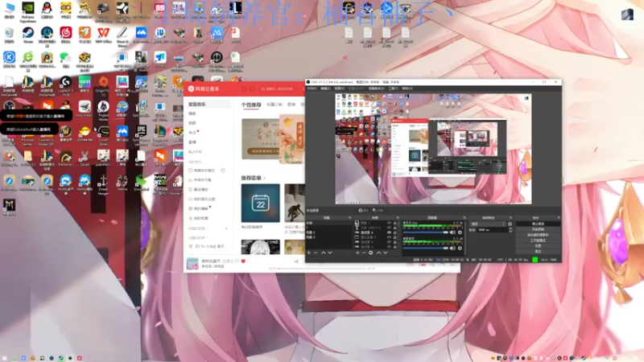The height and width of the screenshot is (362, 644).
Task: Open the OBS Controls panel pop-out icon
Action: pos(559,217)
